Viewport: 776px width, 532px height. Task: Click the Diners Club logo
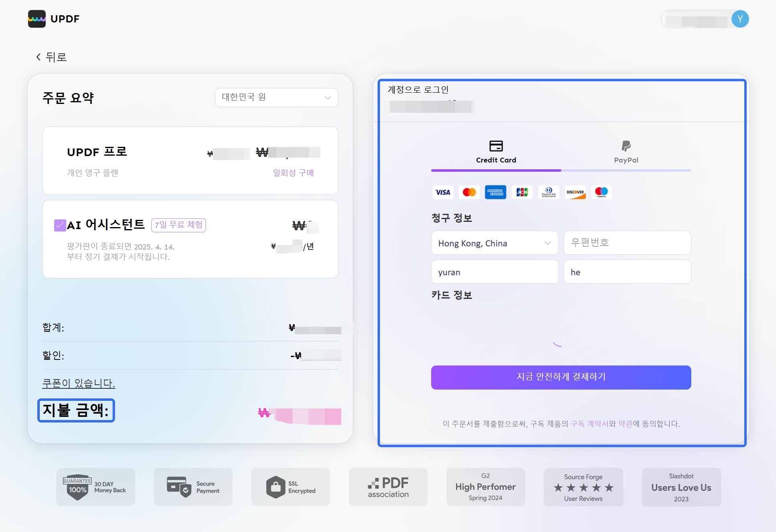tap(548, 192)
